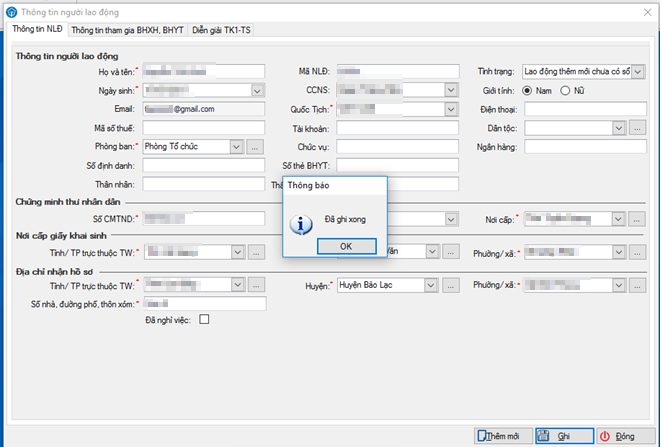Click the Mã số thuế input field

pos(204,128)
